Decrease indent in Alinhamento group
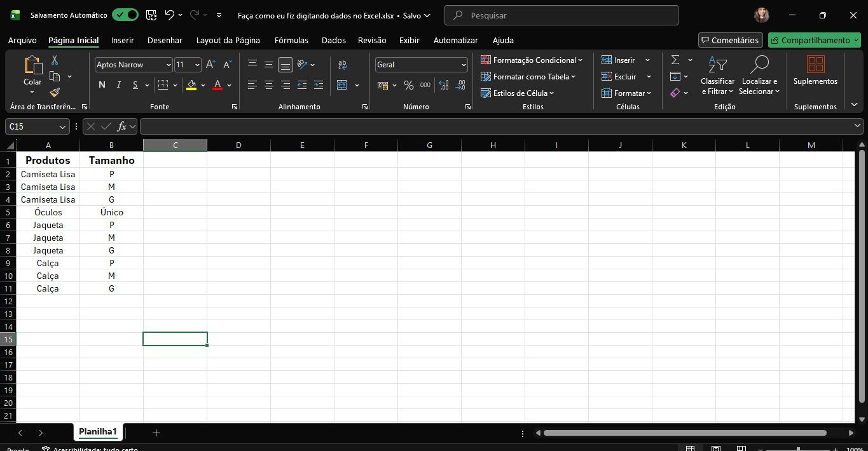The width and height of the screenshot is (868, 451). (302, 85)
